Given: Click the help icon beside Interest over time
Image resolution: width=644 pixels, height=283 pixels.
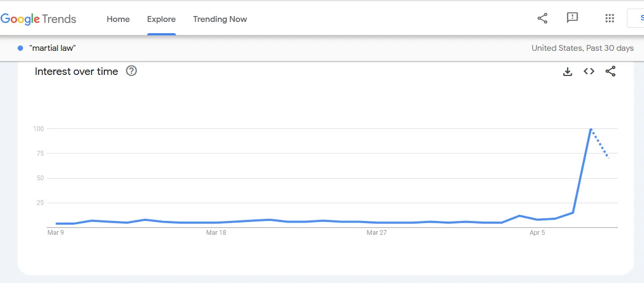Looking at the screenshot, I should (x=131, y=71).
